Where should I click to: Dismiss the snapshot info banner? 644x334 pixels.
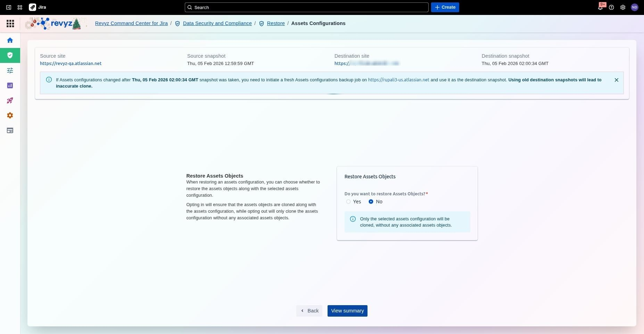(616, 80)
